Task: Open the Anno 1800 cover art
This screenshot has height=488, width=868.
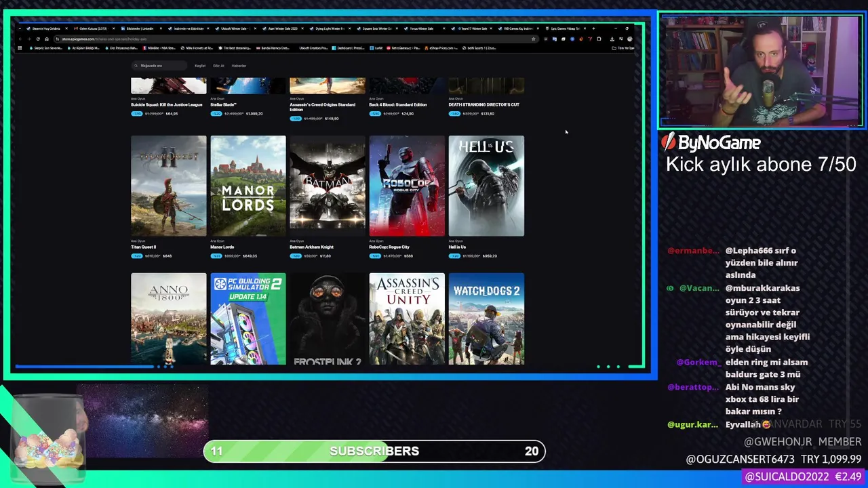Action: click(169, 319)
